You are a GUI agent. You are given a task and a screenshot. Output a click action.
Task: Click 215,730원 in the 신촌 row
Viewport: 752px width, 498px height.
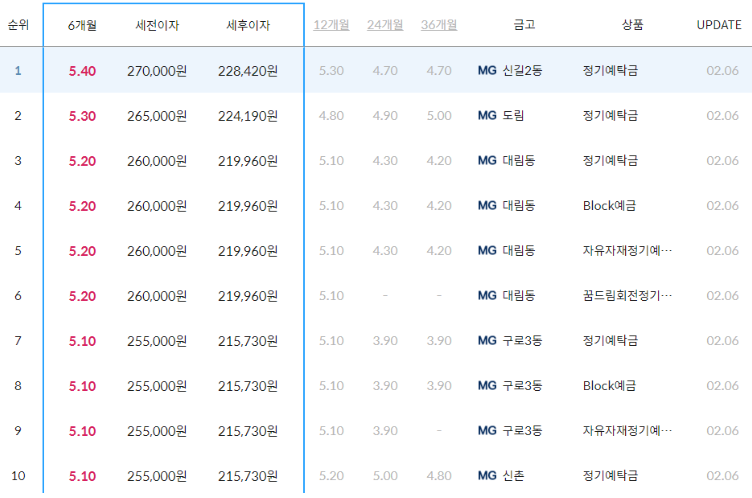(248, 476)
